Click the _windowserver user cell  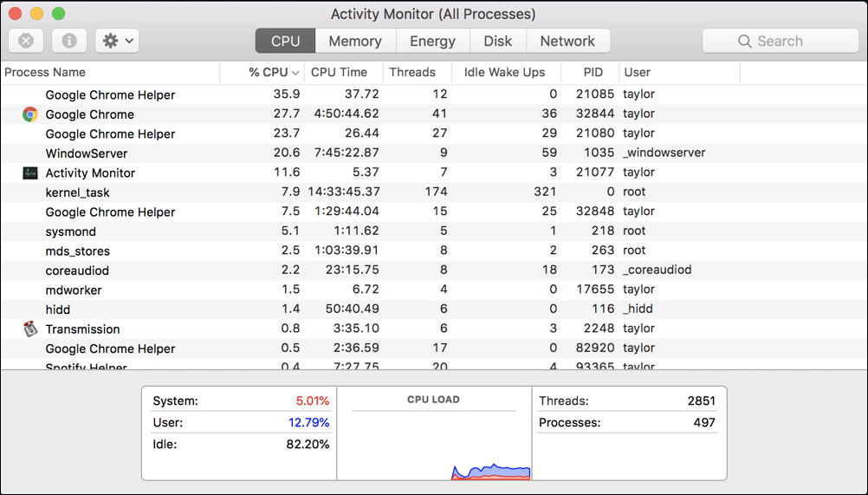coord(664,153)
